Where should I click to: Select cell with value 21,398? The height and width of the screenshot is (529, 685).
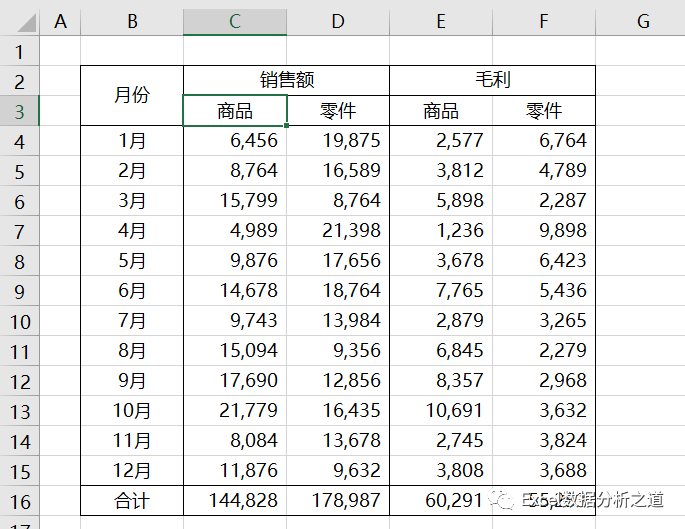tap(338, 231)
